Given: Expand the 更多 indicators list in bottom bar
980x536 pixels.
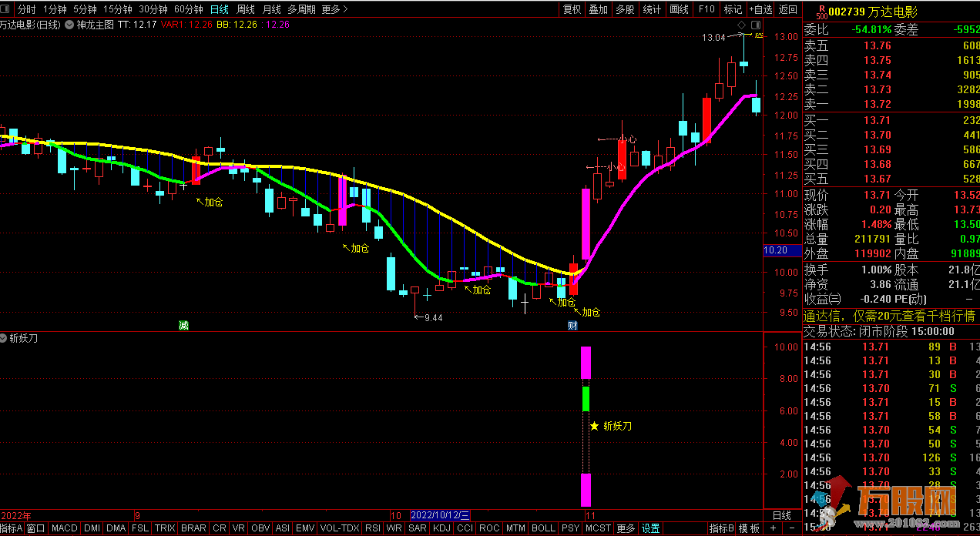Looking at the screenshot, I should [x=626, y=528].
